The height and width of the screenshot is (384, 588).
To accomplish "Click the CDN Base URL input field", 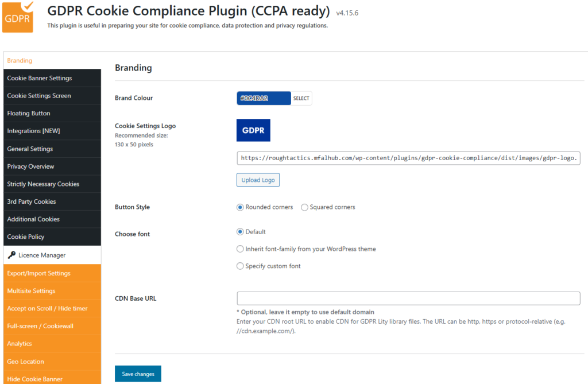I will point(408,298).
